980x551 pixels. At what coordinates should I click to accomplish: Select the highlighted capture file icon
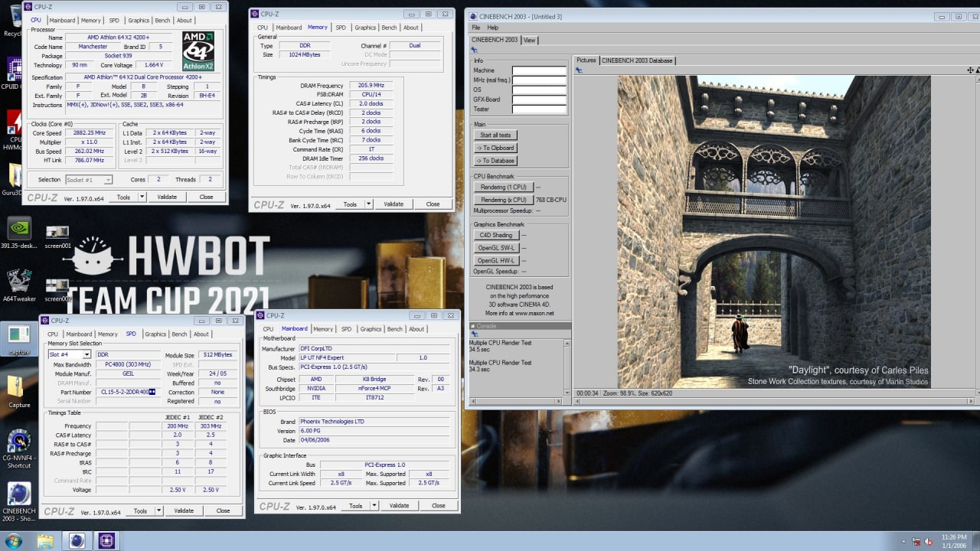[x=19, y=341]
